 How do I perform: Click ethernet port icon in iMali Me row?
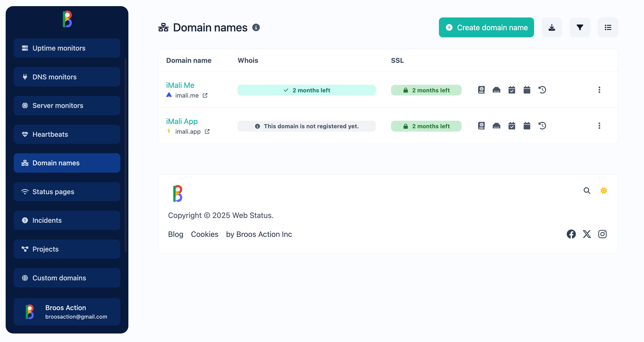496,90
